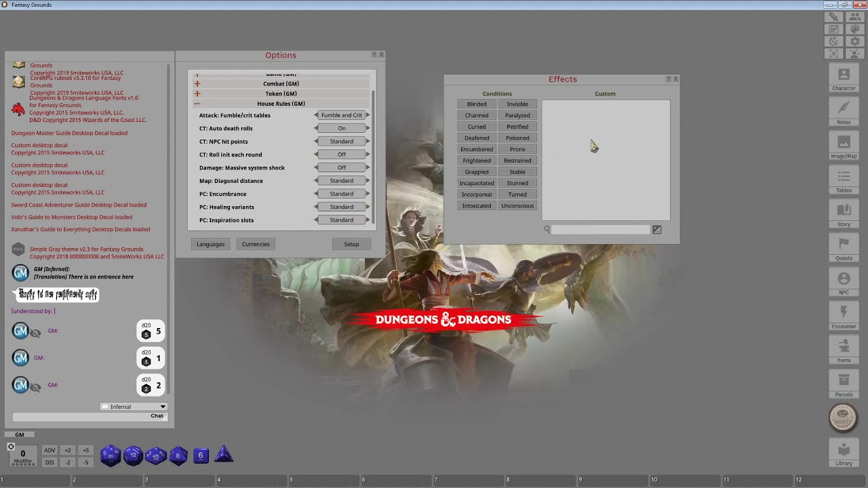Click the 0 Modifier box

22,456
